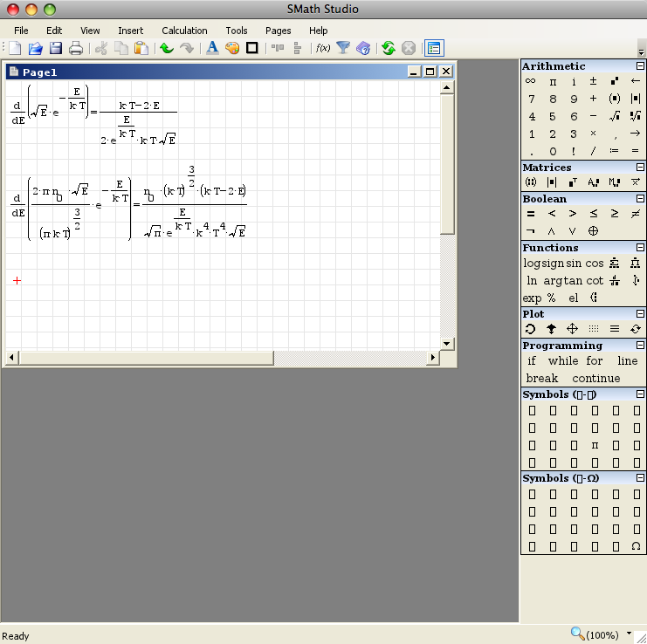Click the New document toolbar icon
This screenshot has height=644, width=647.
(16, 48)
